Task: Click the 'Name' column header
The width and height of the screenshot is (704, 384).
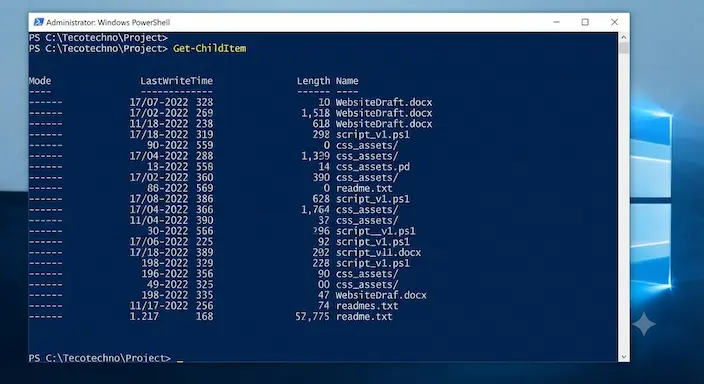Action: 347,81
